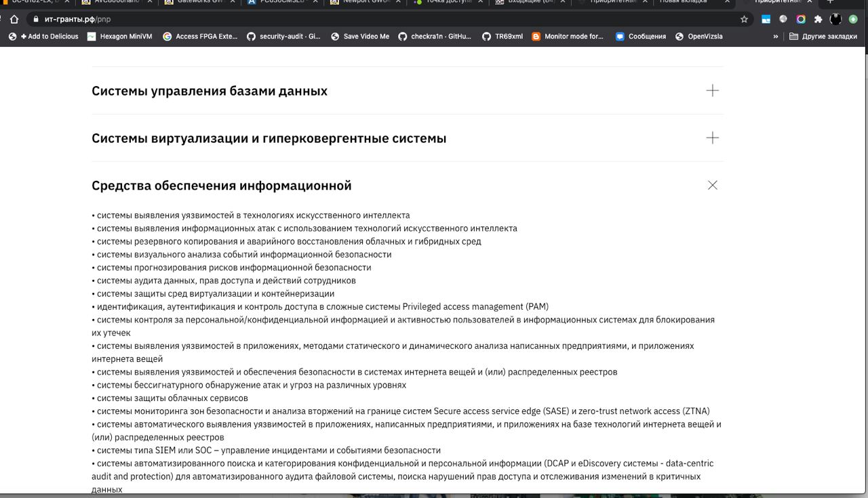Click the SASE and ZTNA monitoring line
Screen dimensions: 868x498
401,411
